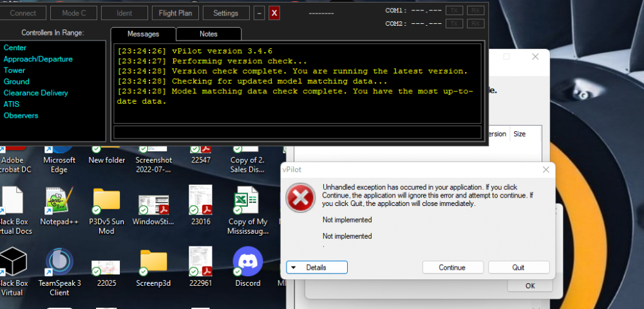The height and width of the screenshot is (309, 644).
Task: Open the Microsoft Edge desktop shortcut
Action: (59, 148)
